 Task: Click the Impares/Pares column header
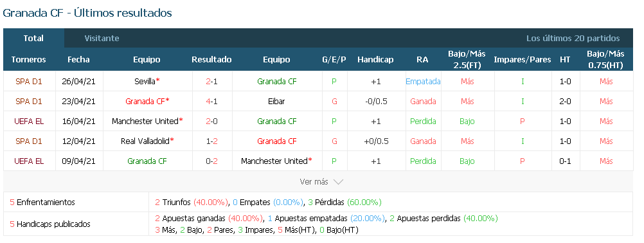coord(523,60)
